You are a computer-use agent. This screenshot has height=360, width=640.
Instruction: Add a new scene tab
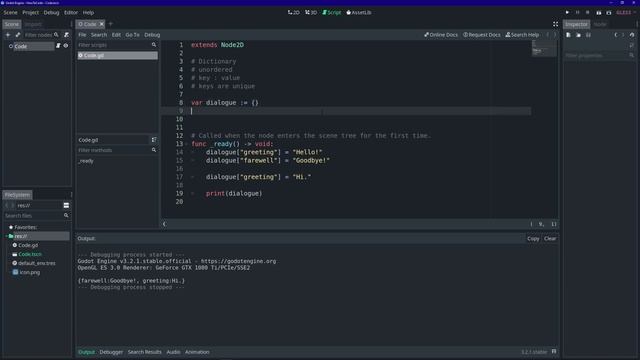(111, 24)
